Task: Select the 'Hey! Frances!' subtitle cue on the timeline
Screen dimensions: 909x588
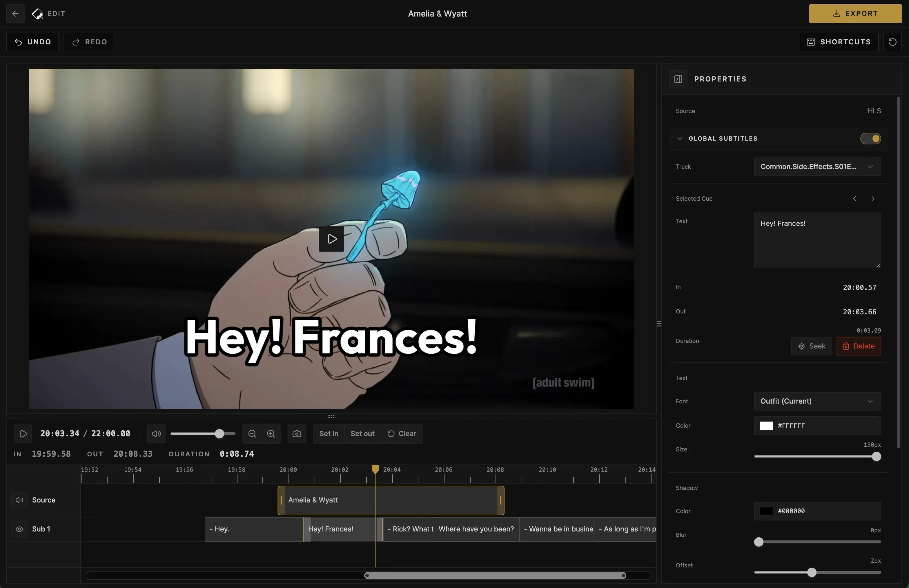Action: pyautogui.click(x=343, y=529)
